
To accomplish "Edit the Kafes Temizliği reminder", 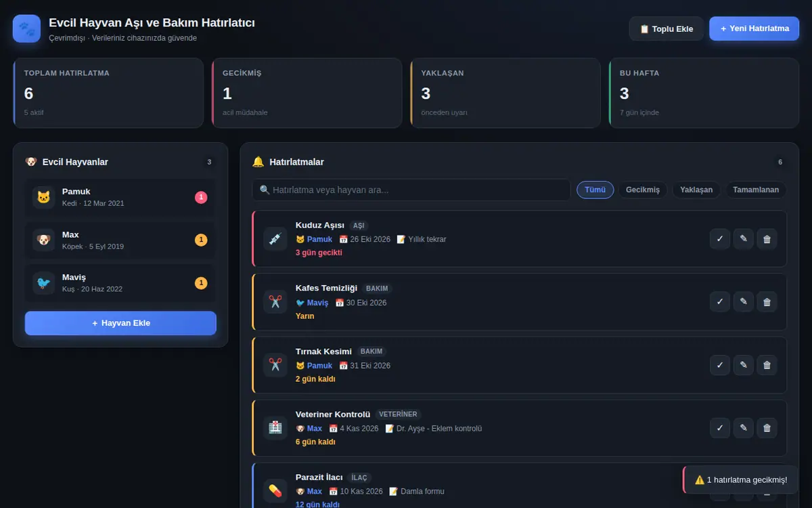I will point(744,302).
